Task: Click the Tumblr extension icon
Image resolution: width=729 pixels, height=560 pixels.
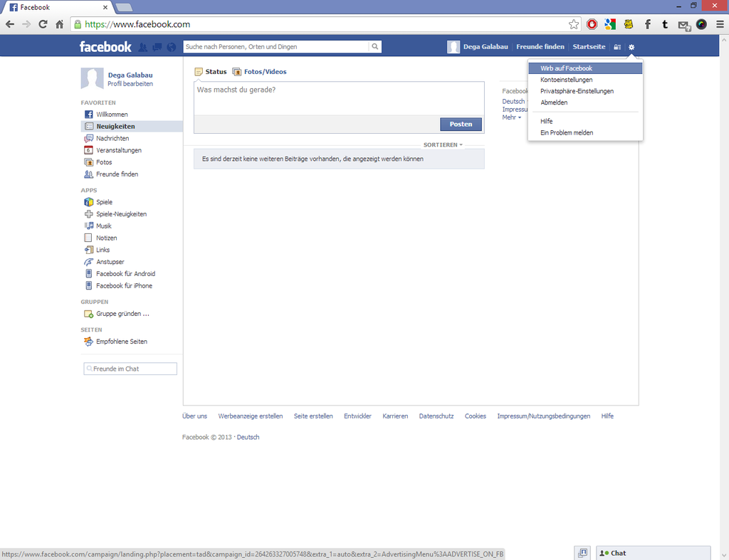Action: point(665,24)
